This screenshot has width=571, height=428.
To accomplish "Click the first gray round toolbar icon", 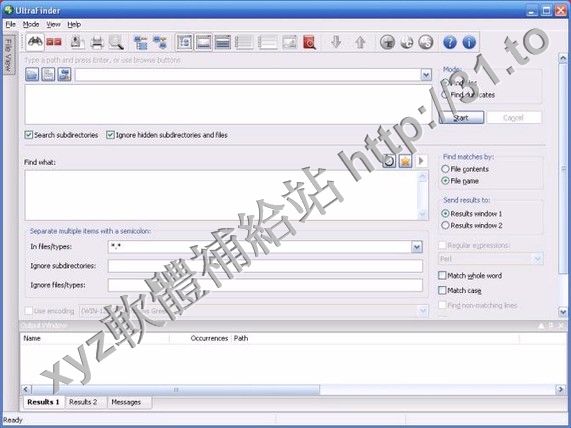I will tap(387, 42).
